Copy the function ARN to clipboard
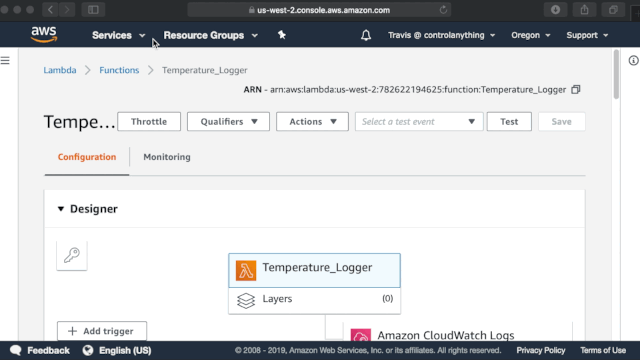This screenshot has height=360, width=640. tap(576, 89)
